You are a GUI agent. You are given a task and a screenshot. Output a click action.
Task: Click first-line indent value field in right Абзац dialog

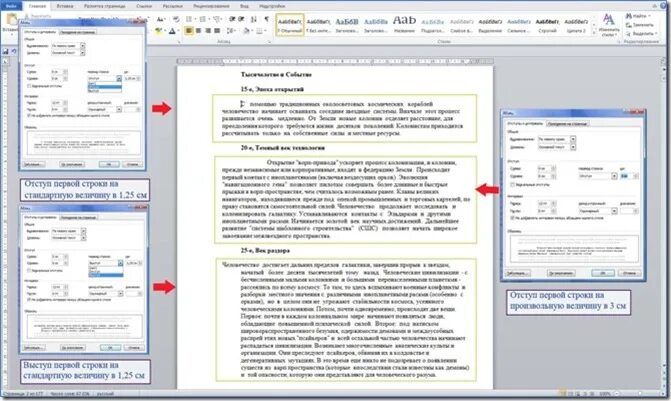click(x=624, y=176)
